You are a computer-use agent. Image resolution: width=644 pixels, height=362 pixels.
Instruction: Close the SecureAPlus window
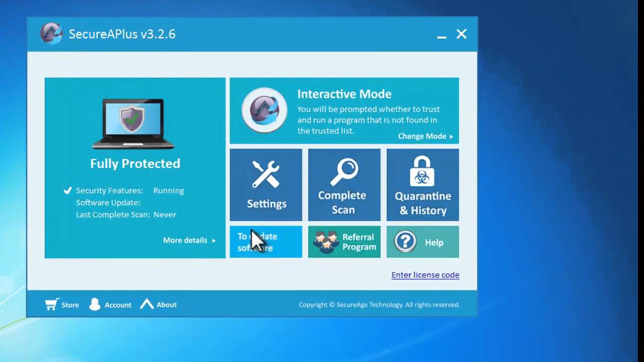click(461, 34)
